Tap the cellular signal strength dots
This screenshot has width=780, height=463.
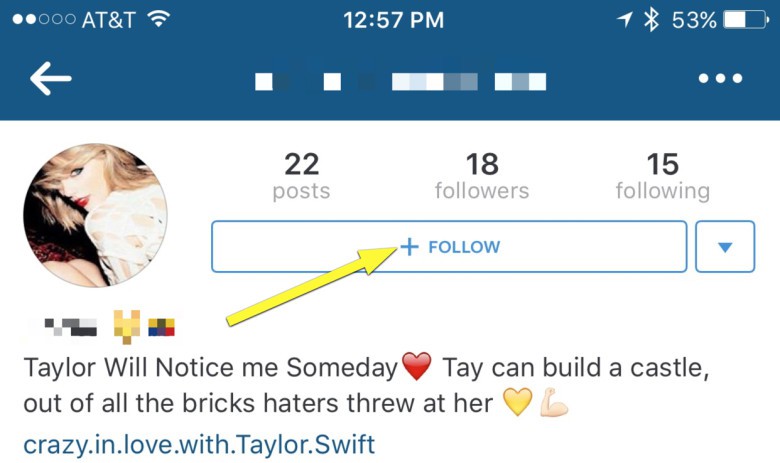coord(44,19)
